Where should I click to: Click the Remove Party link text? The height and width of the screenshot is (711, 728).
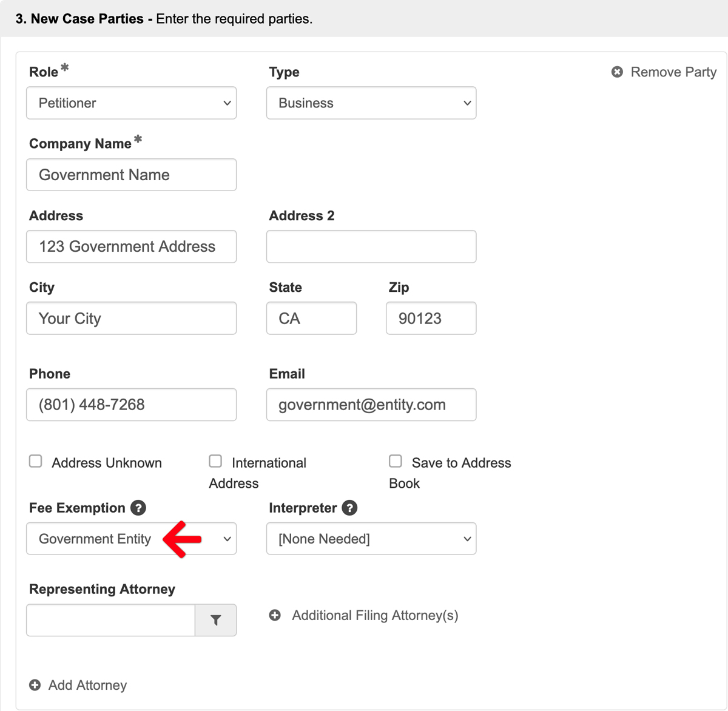673,72
